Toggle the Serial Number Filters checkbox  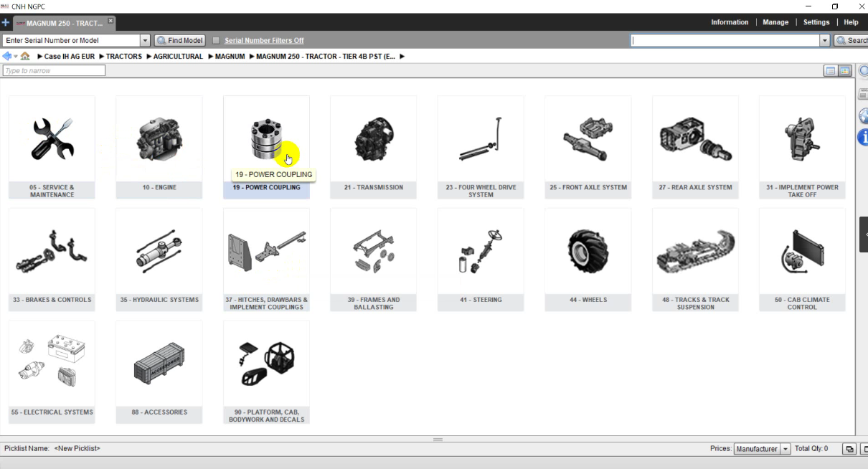click(x=216, y=41)
